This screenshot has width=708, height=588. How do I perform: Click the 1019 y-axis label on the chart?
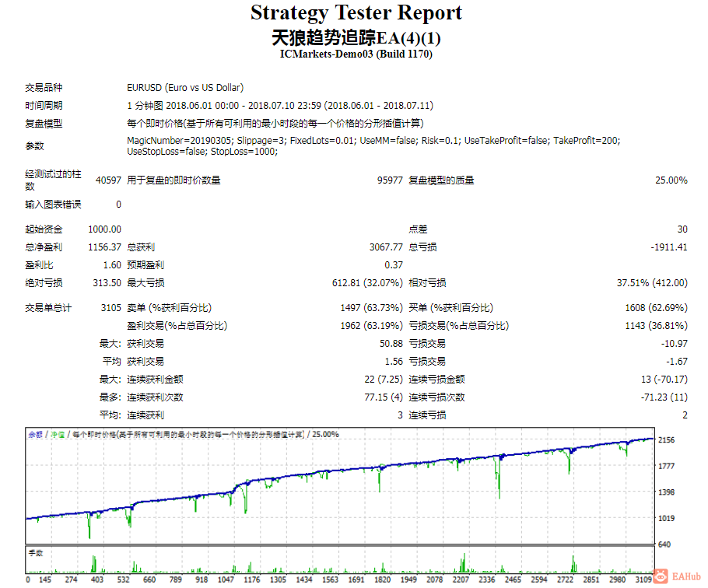pos(667,519)
